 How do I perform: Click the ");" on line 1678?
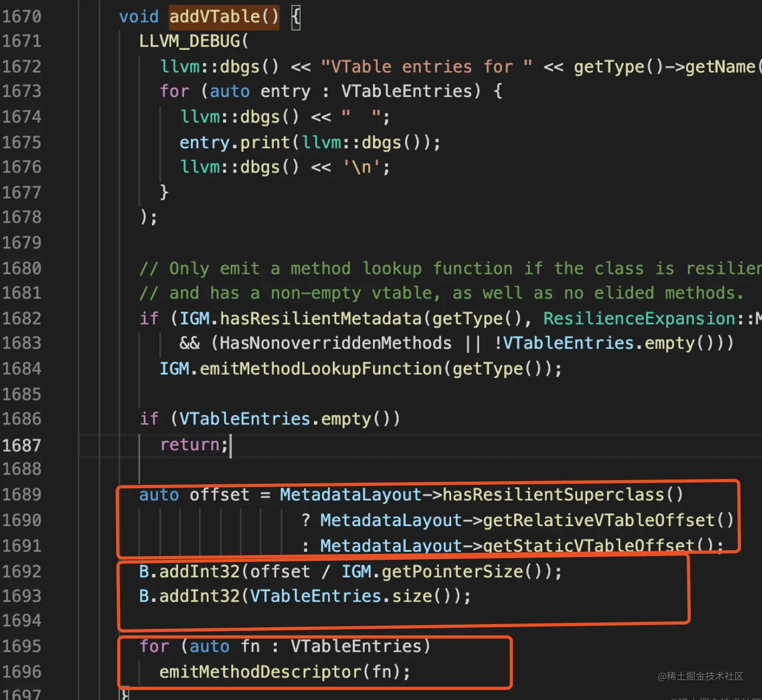click(x=148, y=217)
